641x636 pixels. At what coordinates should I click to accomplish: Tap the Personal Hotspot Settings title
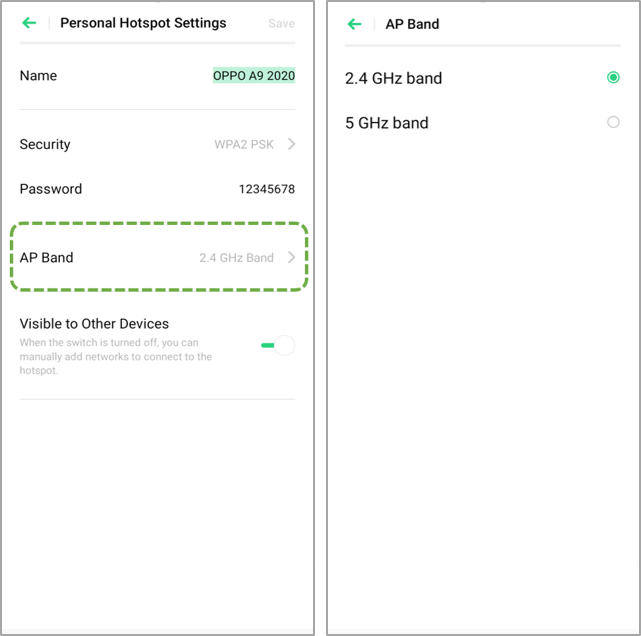click(143, 23)
